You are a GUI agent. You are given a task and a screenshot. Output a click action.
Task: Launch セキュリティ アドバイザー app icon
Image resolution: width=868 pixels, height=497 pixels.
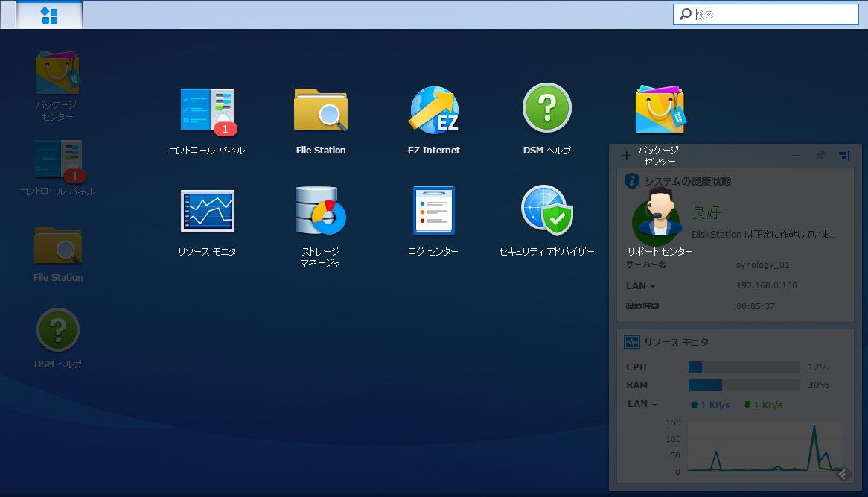coord(547,211)
